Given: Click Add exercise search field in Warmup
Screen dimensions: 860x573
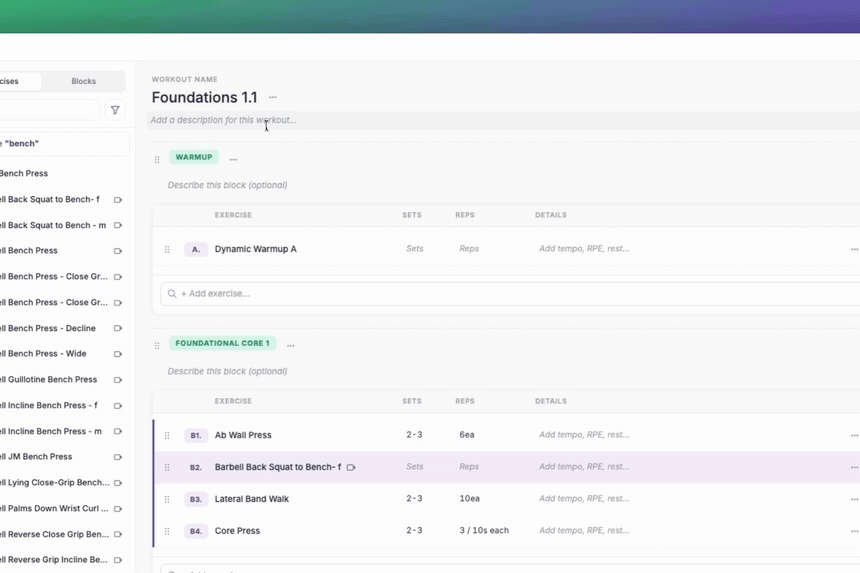Looking at the screenshot, I should 510,294.
